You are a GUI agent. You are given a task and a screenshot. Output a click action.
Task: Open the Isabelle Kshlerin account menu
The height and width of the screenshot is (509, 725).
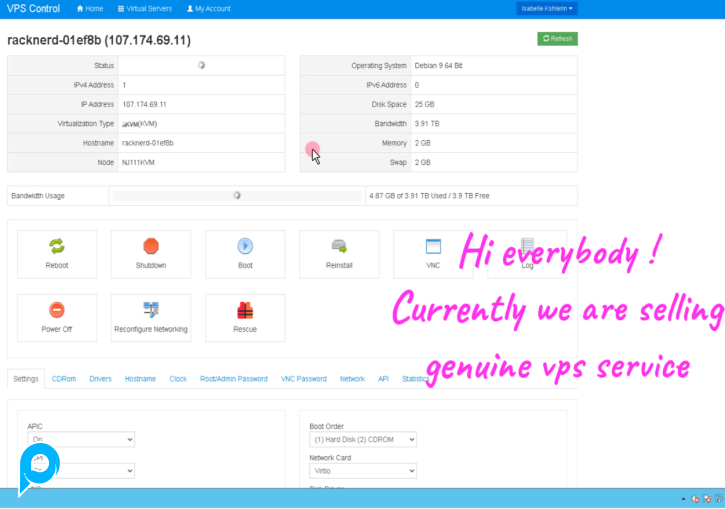pyautogui.click(x=547, y=8)
